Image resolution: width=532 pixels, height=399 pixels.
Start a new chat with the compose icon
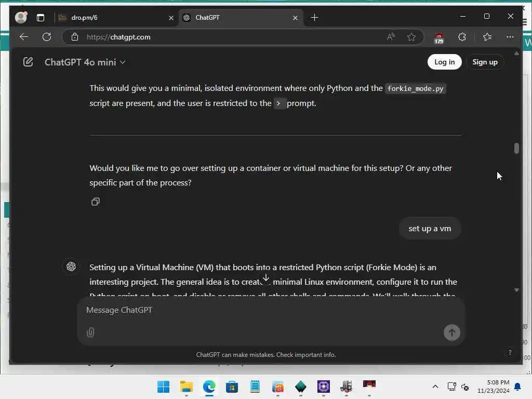(28, 62)
